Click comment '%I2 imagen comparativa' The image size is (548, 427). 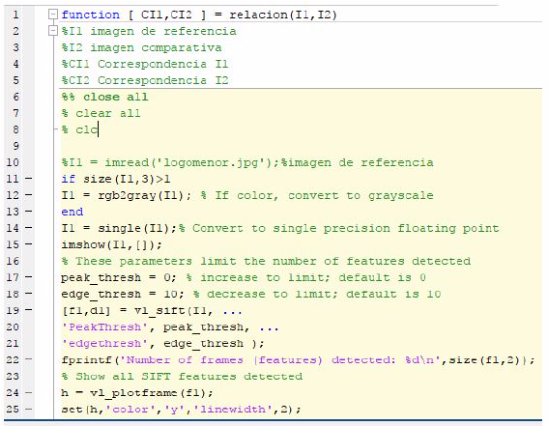point(142,48)
